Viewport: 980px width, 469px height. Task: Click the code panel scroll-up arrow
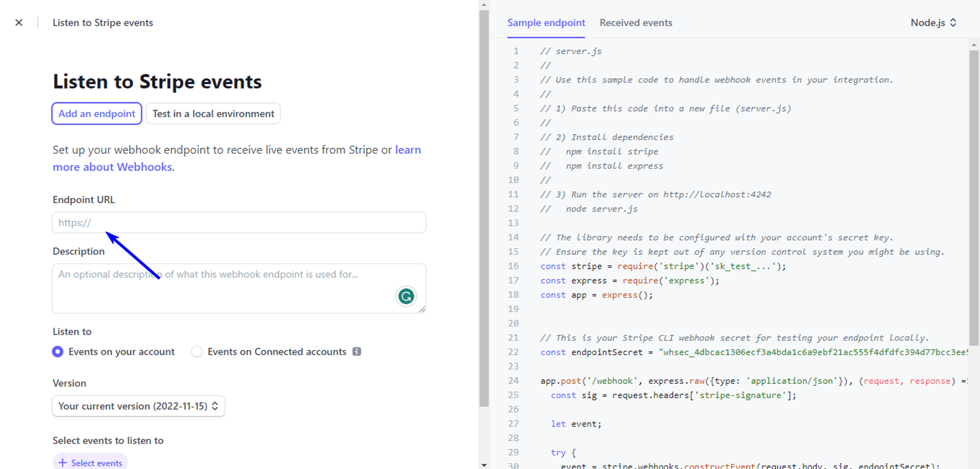click(974, 45)
